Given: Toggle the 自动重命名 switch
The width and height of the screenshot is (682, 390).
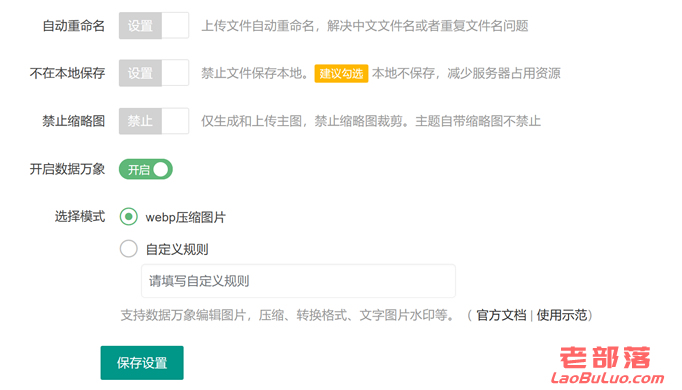Looking at the screenshot, I should [x=154, y=26].
